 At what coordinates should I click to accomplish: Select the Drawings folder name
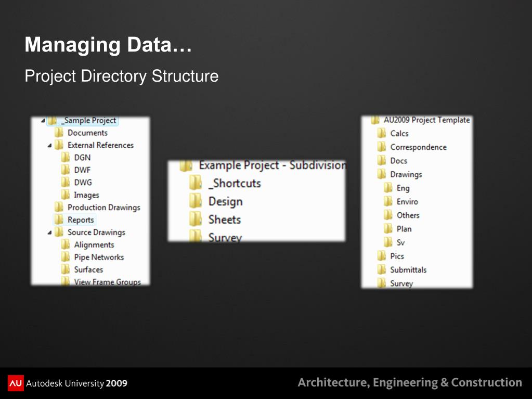pyautogui.click(x=406, y=174)
